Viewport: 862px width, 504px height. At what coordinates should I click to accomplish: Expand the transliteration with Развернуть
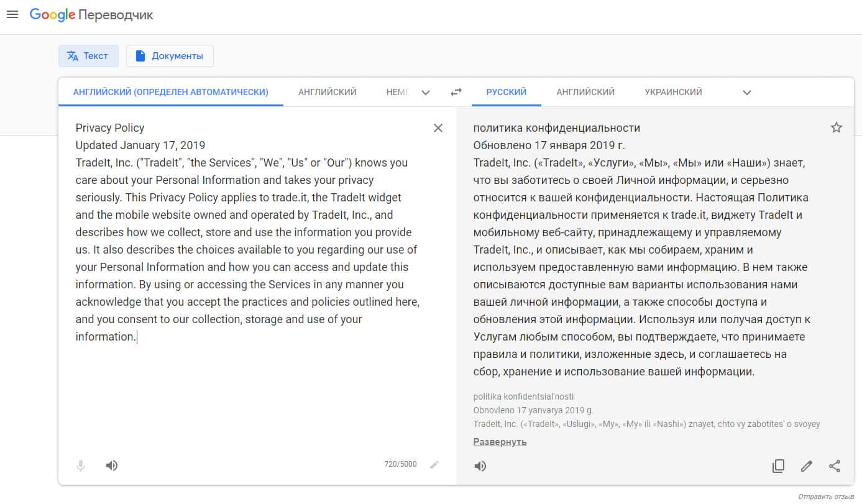tap(500, 442)
